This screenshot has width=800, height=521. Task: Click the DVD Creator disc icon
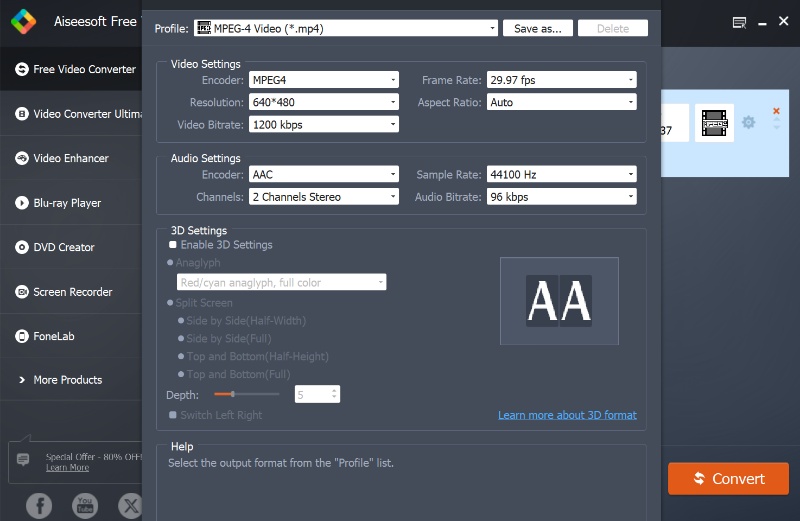[21, 247]
